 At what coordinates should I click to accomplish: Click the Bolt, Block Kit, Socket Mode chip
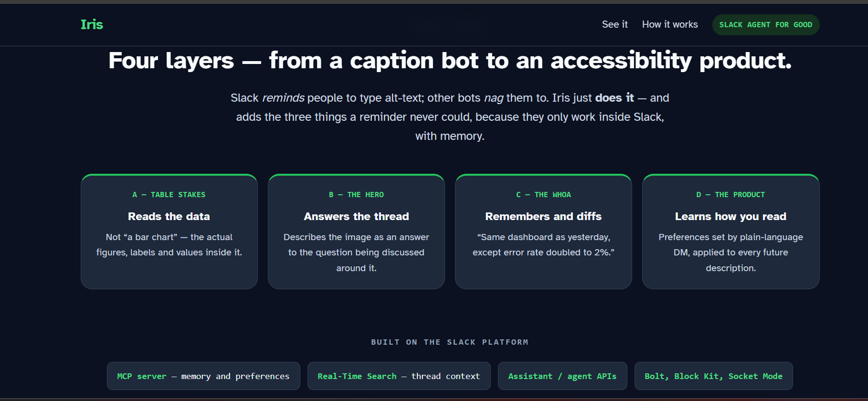pyautogui.click(x=713, y=376)
